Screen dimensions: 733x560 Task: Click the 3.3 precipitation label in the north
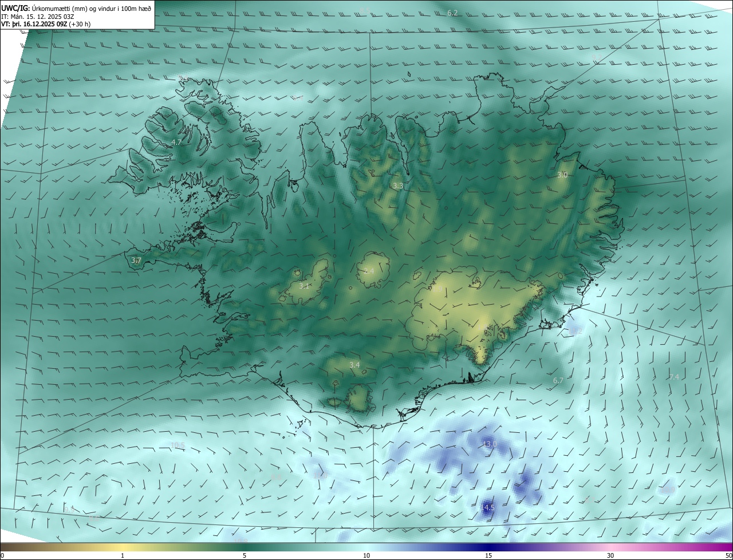pos(398,186)
